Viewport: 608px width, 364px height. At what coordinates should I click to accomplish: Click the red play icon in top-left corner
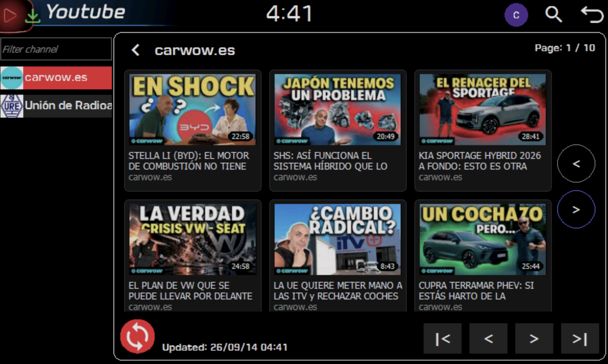[10, 15]
